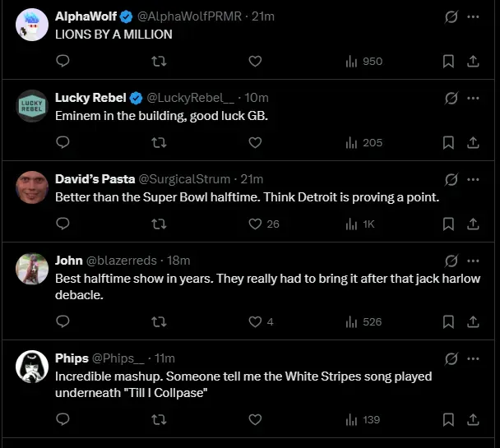
Task: View analytics showing 1K on David's Pasta post
Action: 363,224
